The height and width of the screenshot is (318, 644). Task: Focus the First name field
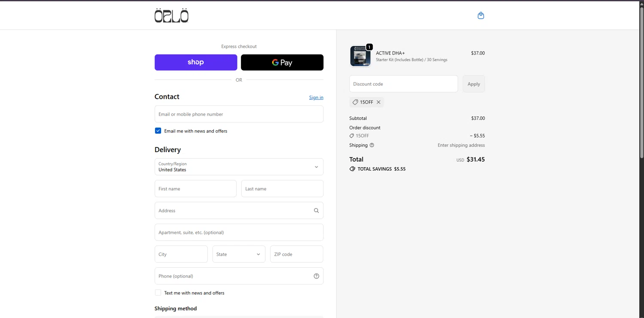195,189
